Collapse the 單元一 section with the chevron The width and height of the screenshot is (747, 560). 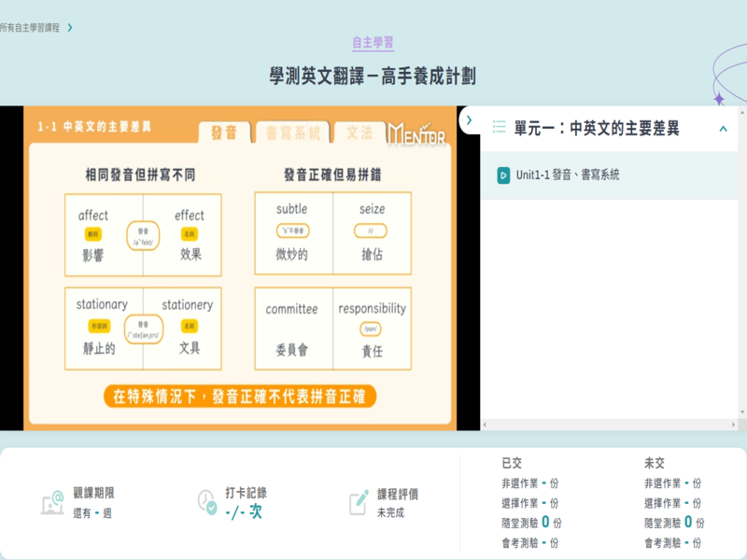click(x=723, y=129)
